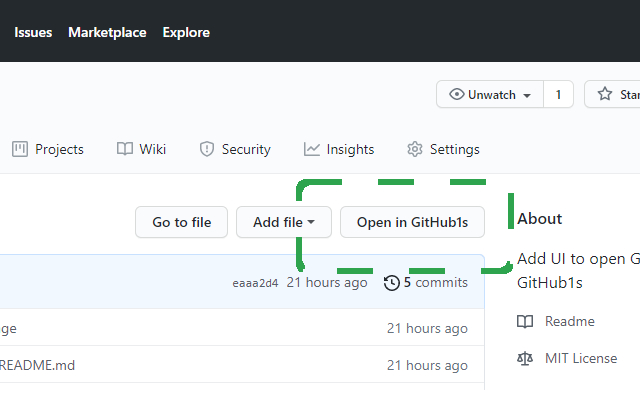Click the scales icon beside MIT License
640x400 pixels.
(x=525, y=358)
